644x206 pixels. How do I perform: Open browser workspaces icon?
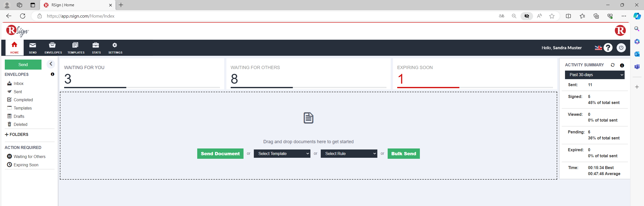pos(20,5)
